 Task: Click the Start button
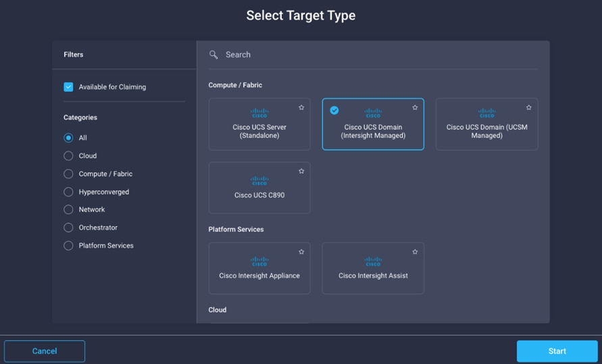click(x=557, y=351)
